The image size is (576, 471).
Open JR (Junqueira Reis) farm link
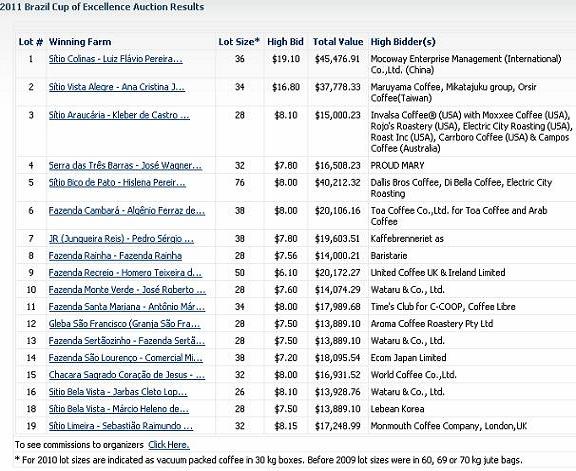click(x=121, y=239)
